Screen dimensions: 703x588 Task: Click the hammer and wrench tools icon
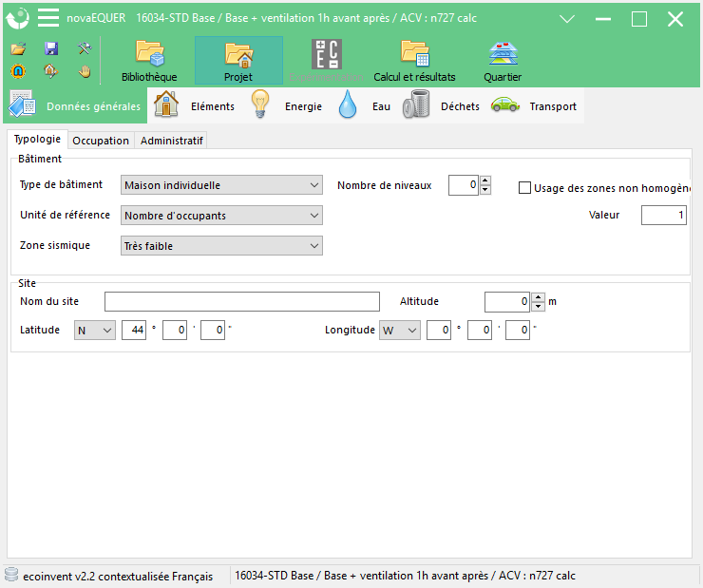click(85, 47)
